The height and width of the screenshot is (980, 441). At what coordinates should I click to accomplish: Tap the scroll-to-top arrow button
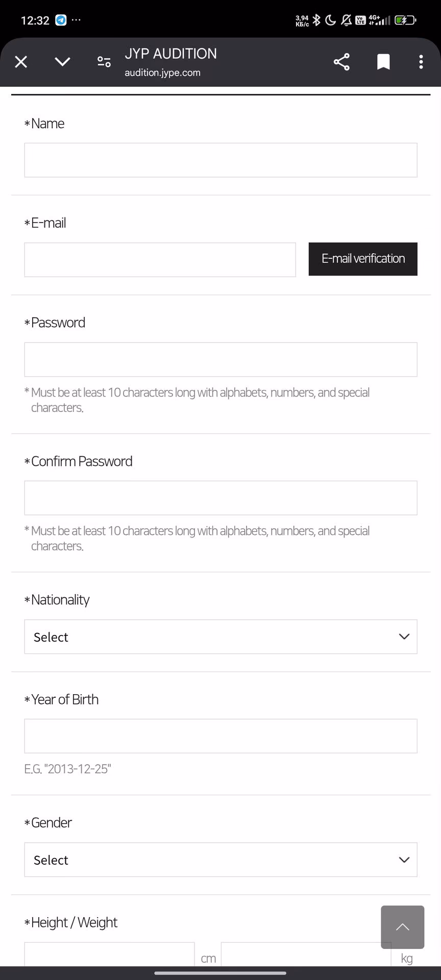pos(402,927)
